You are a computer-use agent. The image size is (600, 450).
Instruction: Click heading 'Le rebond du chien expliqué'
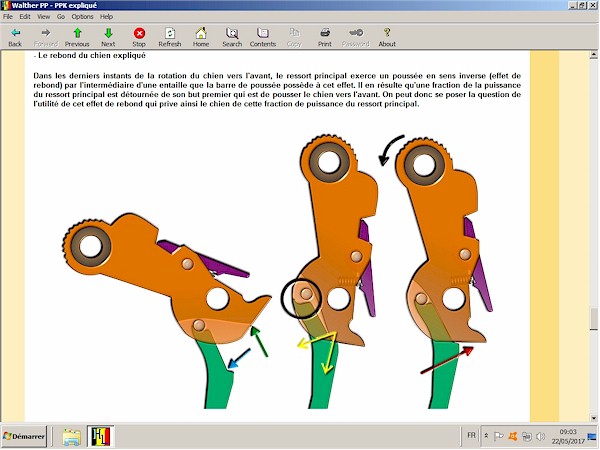(90, 55)
